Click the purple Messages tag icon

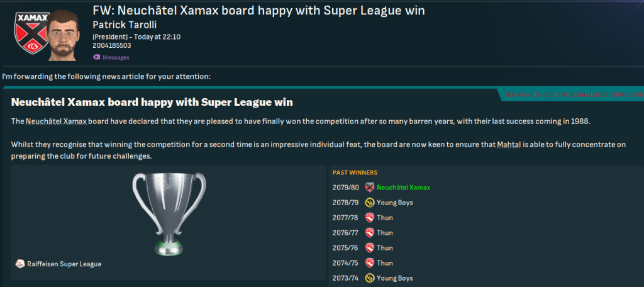(x=96, y=57)
